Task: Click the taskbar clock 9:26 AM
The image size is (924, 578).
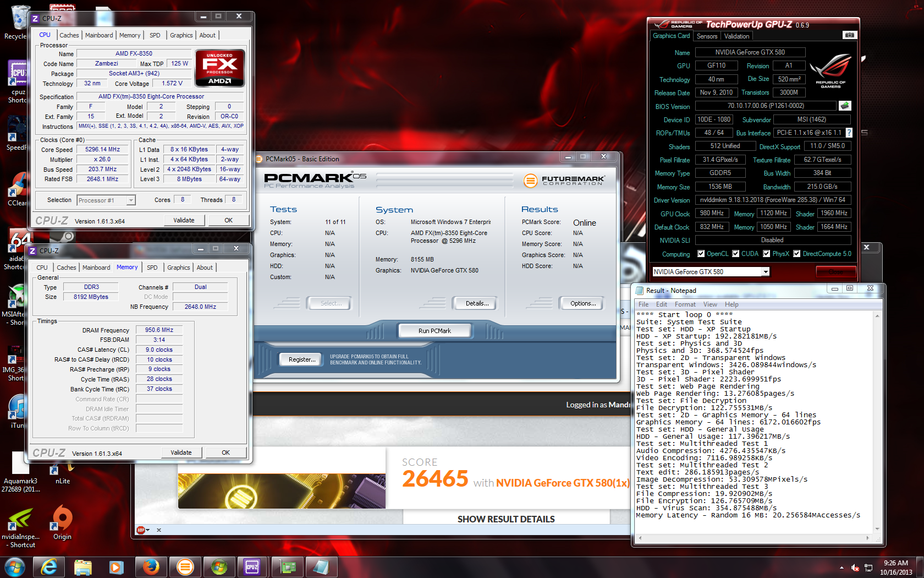Action: tap(896, 563)
